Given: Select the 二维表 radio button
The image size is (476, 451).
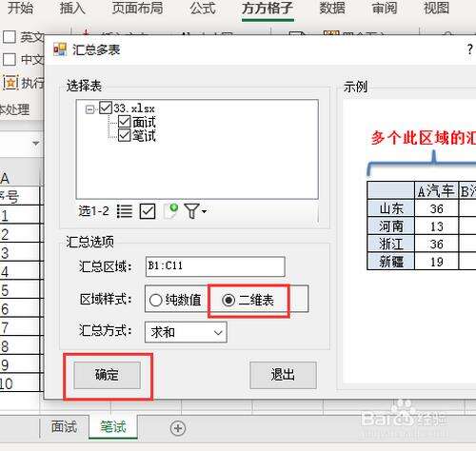Looking at the screenshot, I should tap(228, 300).
